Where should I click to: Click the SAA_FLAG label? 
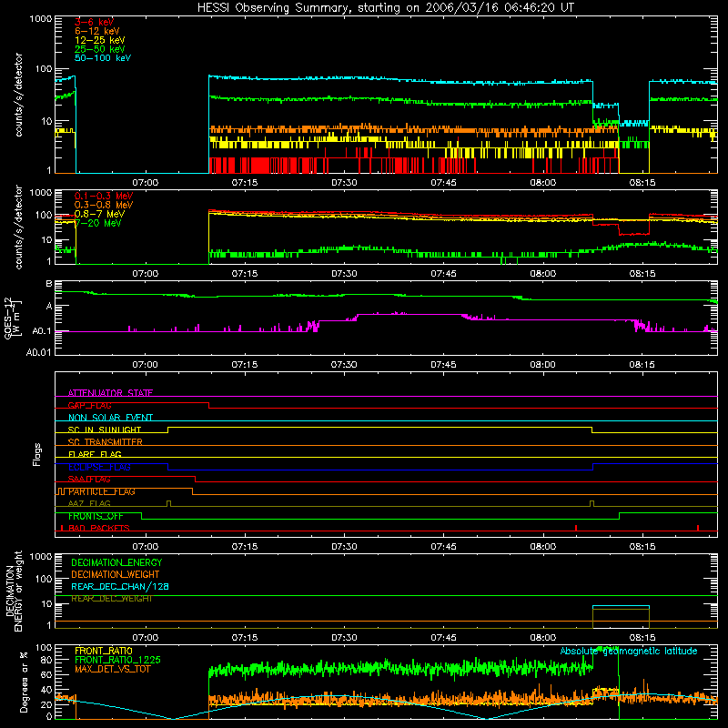pyautogui.click(x=89, y=479)
